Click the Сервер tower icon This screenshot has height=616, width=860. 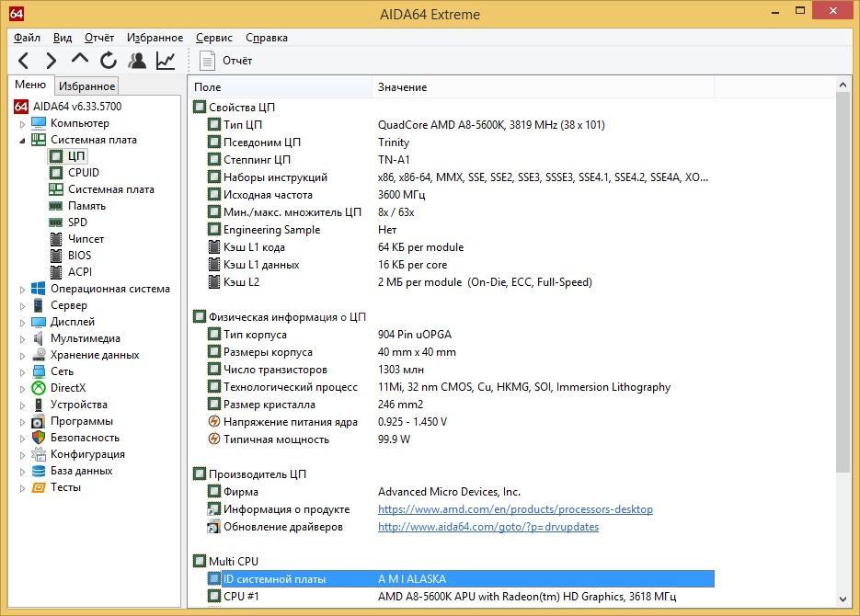tap(39, 305)
